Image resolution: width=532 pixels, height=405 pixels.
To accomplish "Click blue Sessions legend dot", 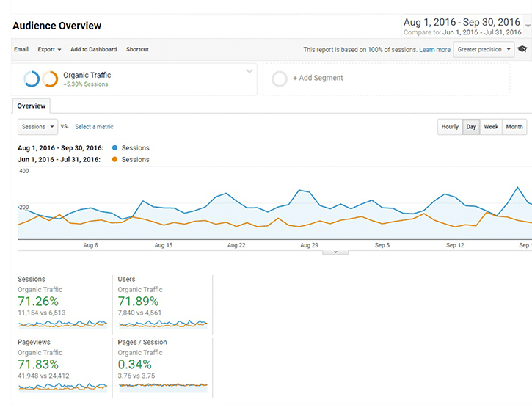I will pyautogui.click(x=114, y=148).
